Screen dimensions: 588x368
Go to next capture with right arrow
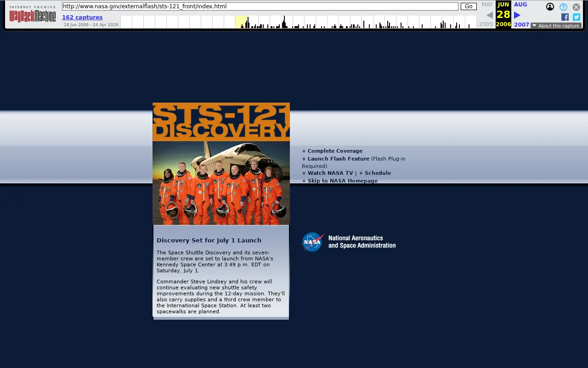(517, 15)
